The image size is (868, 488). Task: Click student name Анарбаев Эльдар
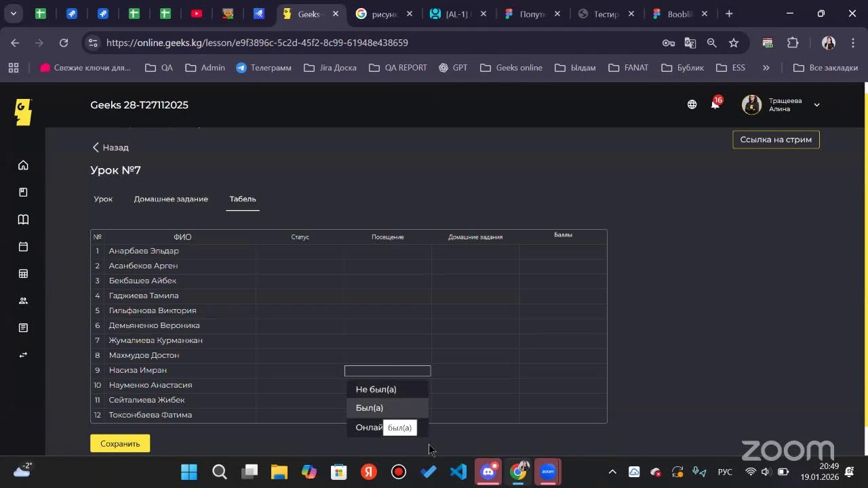click(144, 251)
